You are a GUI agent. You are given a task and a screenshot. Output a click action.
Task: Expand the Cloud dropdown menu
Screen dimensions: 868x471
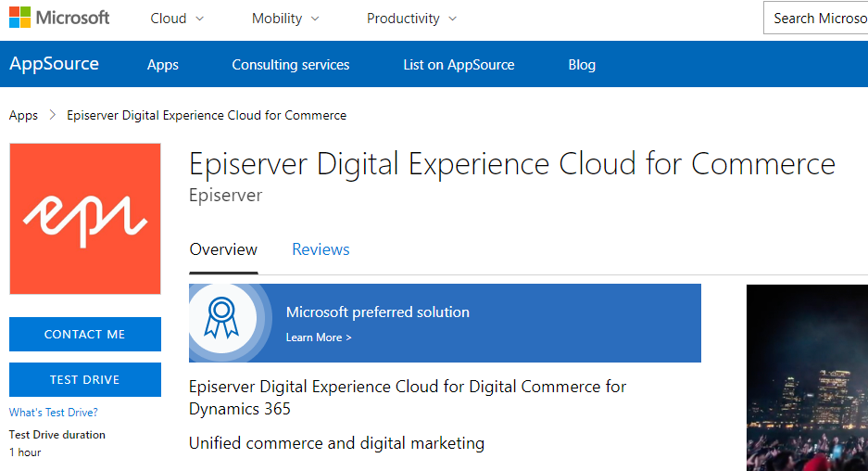[177, 19]
